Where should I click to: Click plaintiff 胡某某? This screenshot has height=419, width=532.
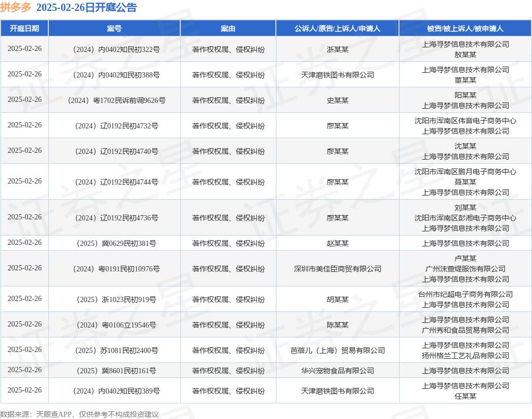click(338, 299)
